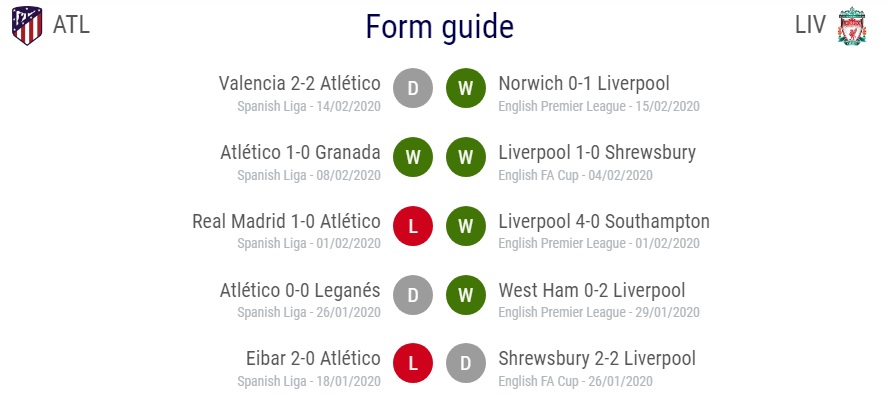Viewport: 887px width, 403px height.
Task: Select the green W badge for Norwich 0-1 Liverpool
Action: pyautogui.click(x=466, y=88)
